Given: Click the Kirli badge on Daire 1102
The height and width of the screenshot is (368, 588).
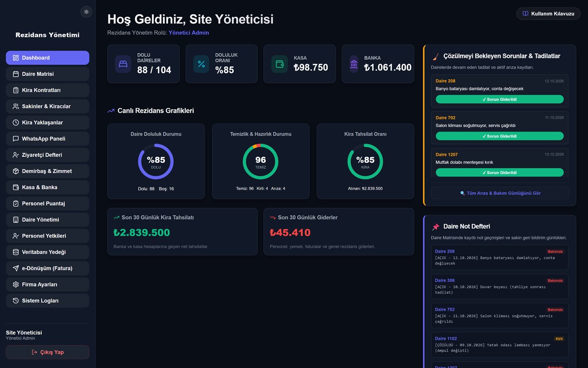Looking at the screenshot, I should coord(559,339).
